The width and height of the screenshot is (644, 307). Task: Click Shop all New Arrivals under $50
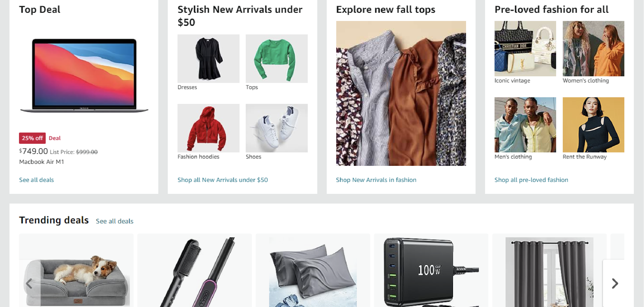click(223, 180)
